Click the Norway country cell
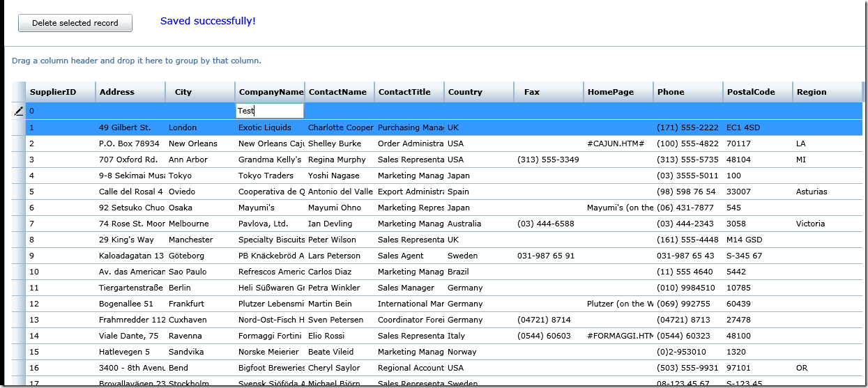Image resolution: width=868 pixels, height=388 pixels. point(479,352)
